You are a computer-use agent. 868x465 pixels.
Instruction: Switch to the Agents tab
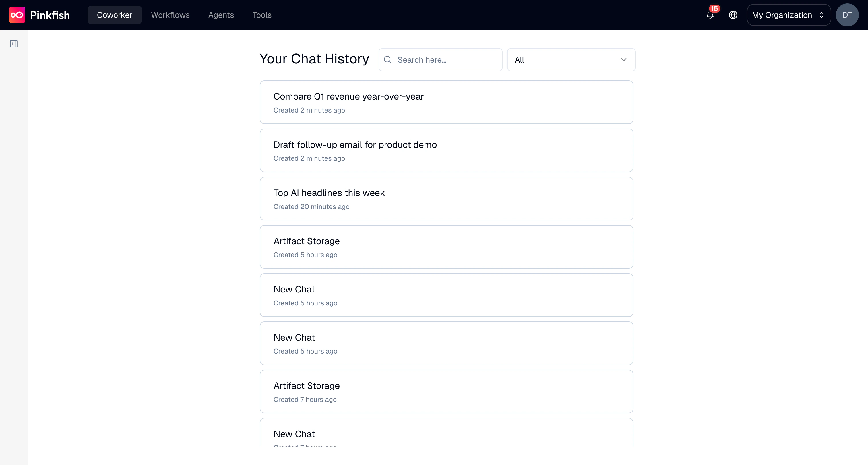221,15
